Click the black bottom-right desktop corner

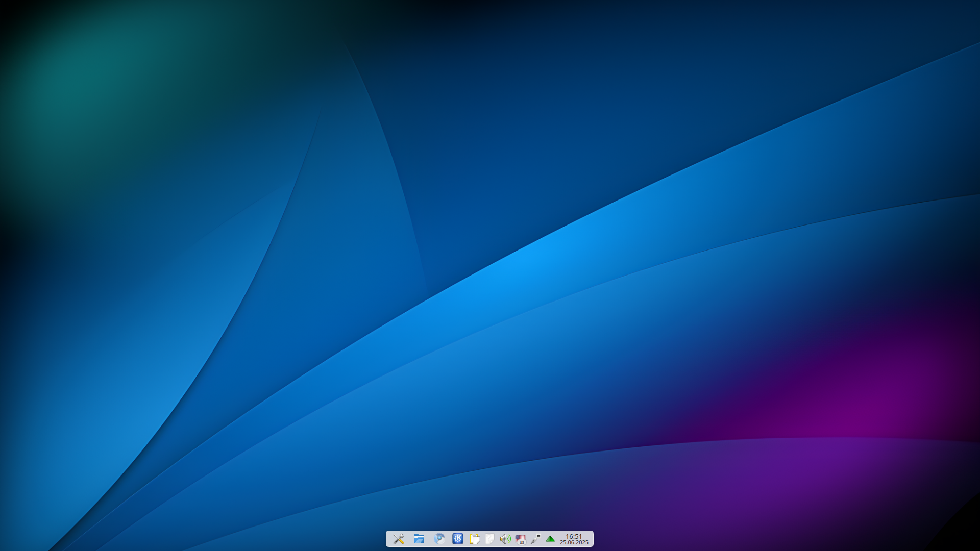click(x=970, y=541)
